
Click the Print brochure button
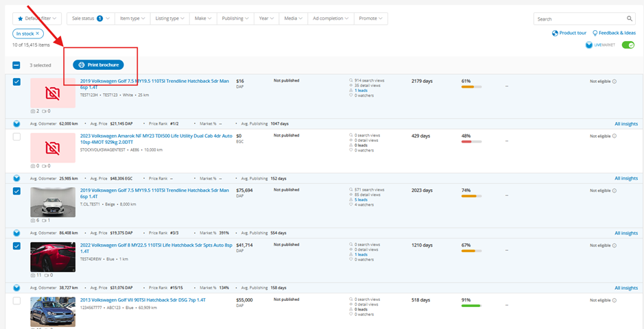(x=99, y=65)
